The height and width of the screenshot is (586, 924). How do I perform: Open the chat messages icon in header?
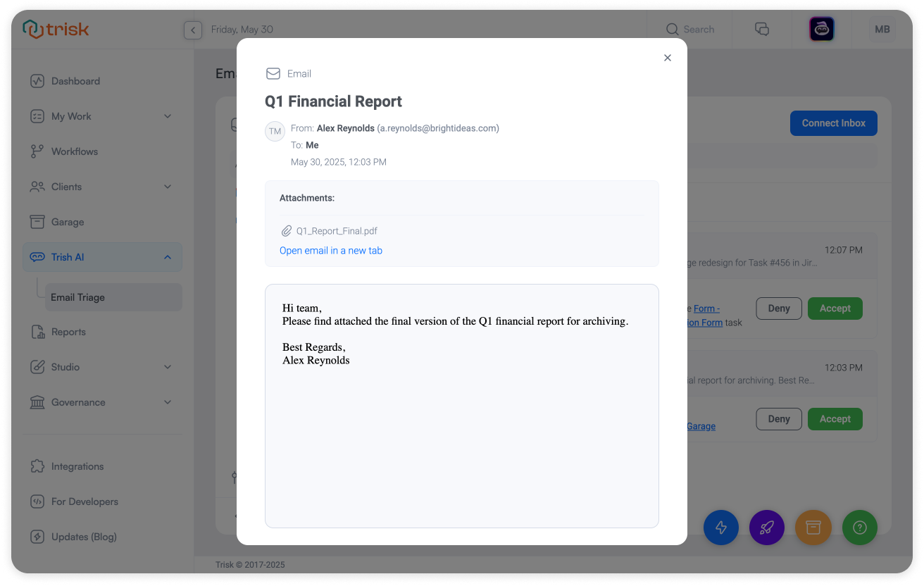click(x=761, y=30)
